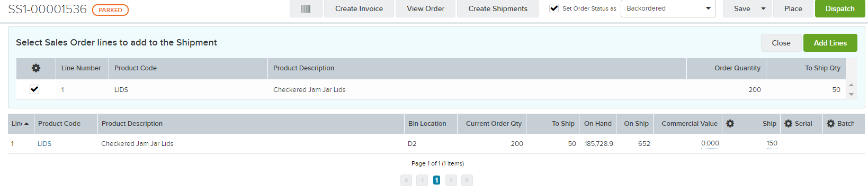
Task: Click the LIDS product code link
Action: 44,144
